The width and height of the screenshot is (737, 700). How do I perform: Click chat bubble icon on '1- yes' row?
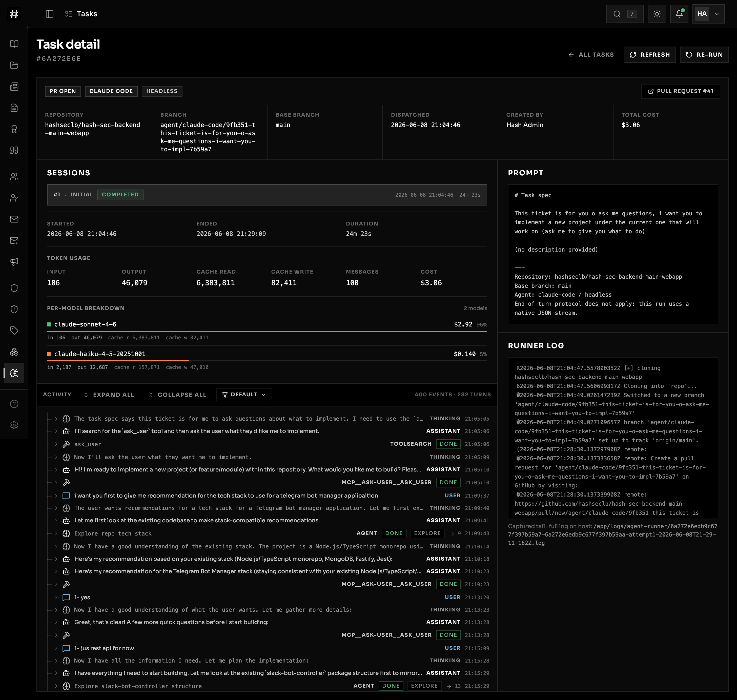click(x=66, y=598)
